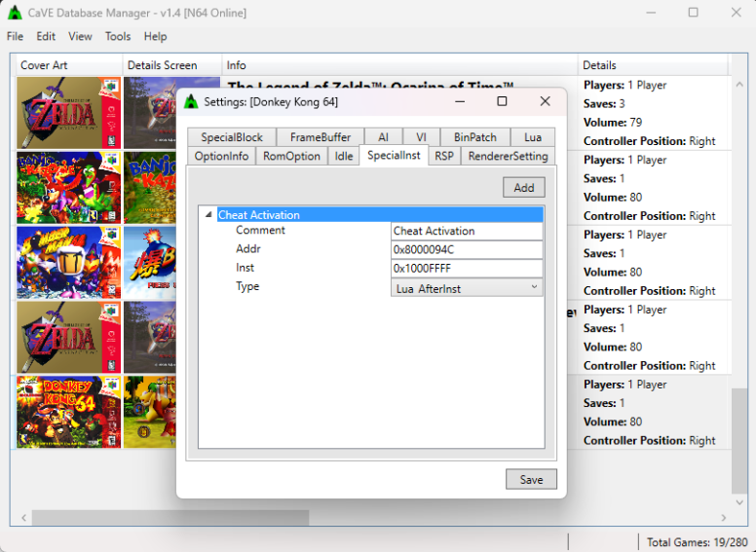Image resolution: width=756 pixels, height=552 pixels.
Task: Switch to the SpecialBlock tab
Action: pyautogui.click(x=232, y=137)
